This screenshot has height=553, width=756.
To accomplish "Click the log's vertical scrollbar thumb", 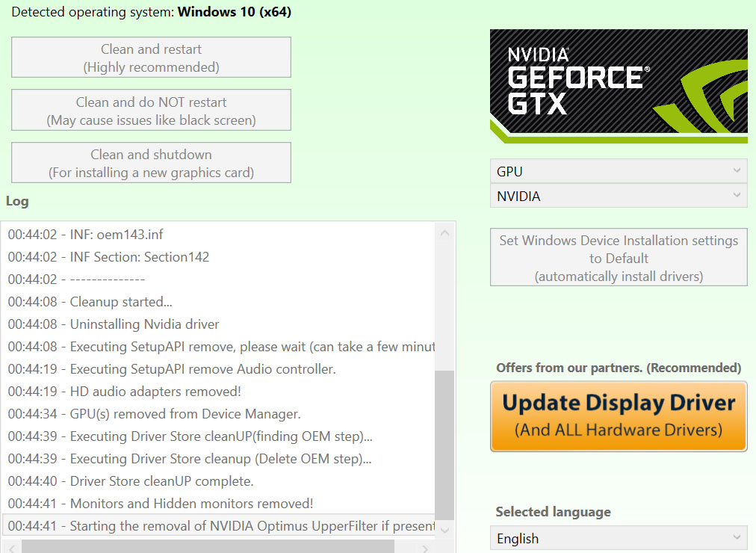I will pyautogui.click(x=444, y=445).
